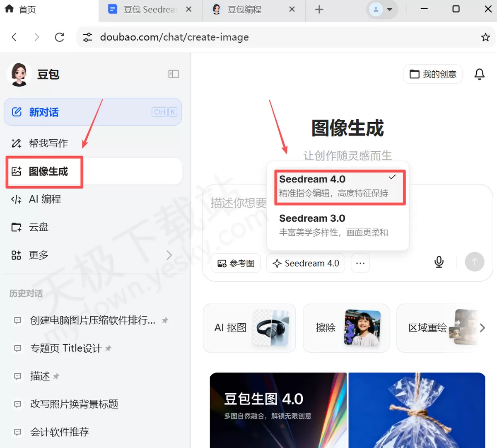The image size is (497, 448).
Task: Open site information icon in address bar
Action: [87, 37]
